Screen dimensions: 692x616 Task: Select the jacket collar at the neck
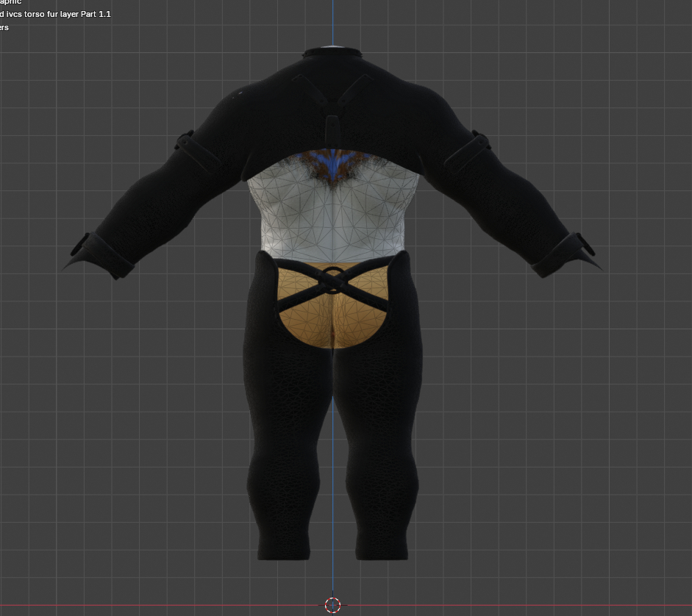pyautogui.click(x=332, y=56)
